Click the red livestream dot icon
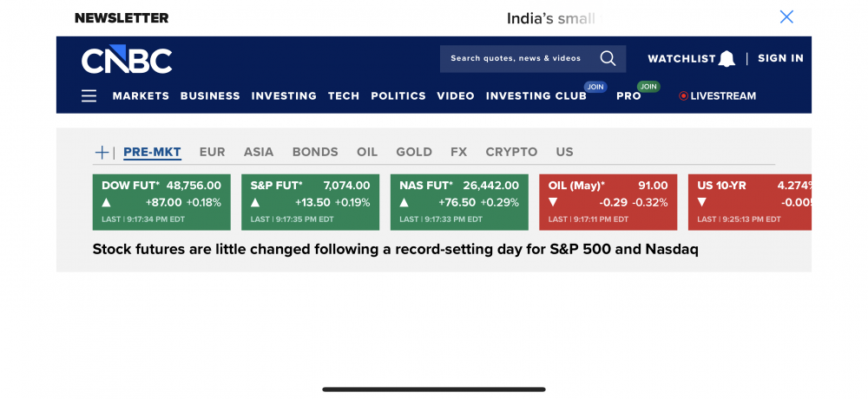Viewport: 868px width, 399px height. pos(683,96)
